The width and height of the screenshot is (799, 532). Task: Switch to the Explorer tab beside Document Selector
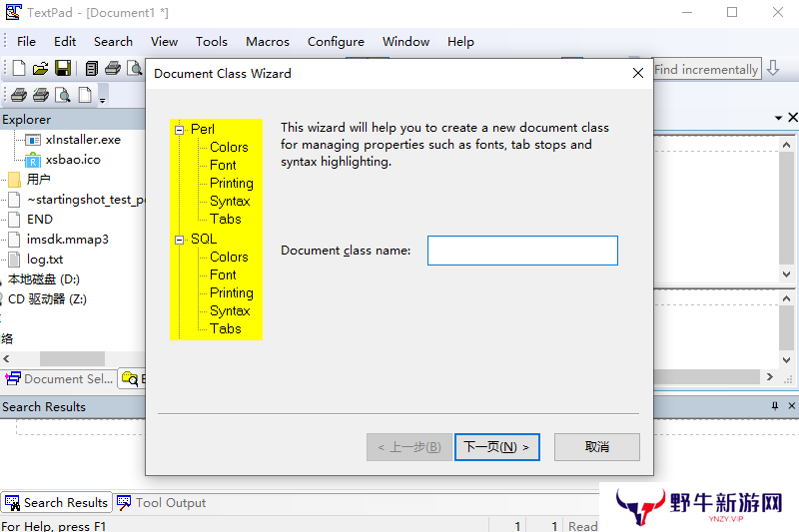tap(132, 379)
